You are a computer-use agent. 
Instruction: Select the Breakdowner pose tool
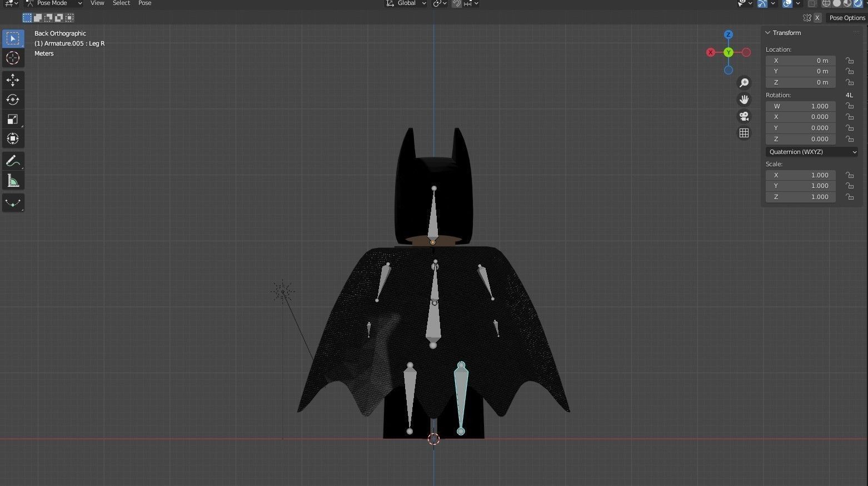[13, 203]
